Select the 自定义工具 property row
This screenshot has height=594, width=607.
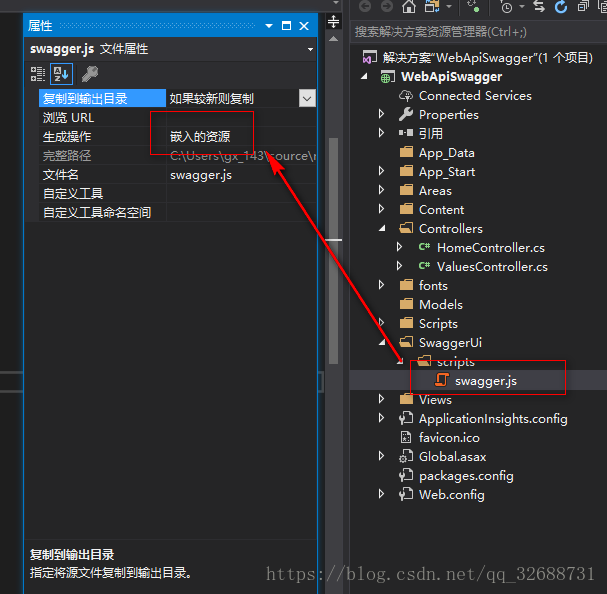[x=177, y=193]
